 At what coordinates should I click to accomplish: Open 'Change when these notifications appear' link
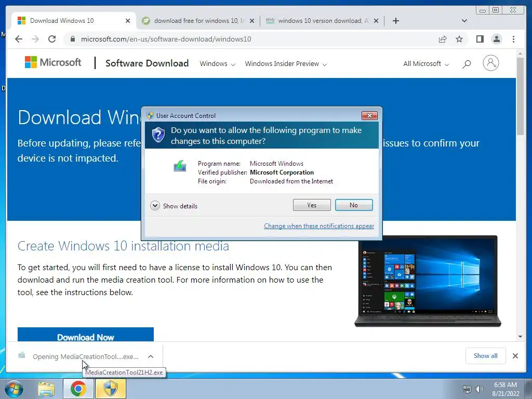tap(319, 226)
